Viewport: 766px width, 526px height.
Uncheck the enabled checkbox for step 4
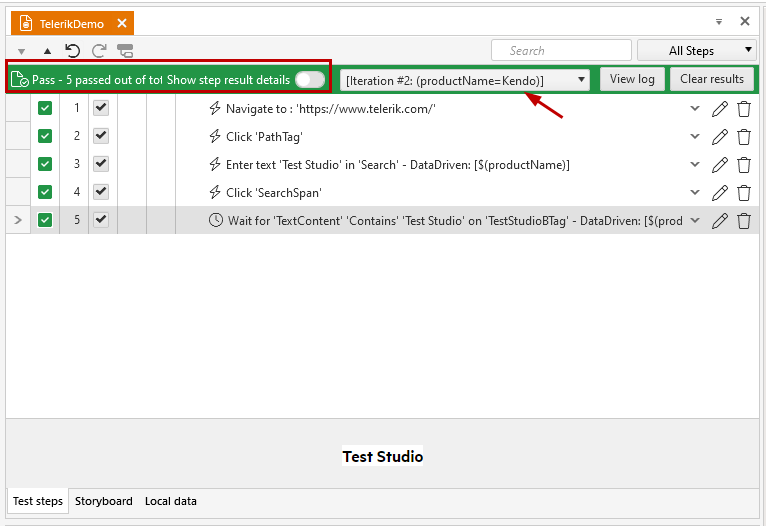pyautogui.click(x=101, y=192)
